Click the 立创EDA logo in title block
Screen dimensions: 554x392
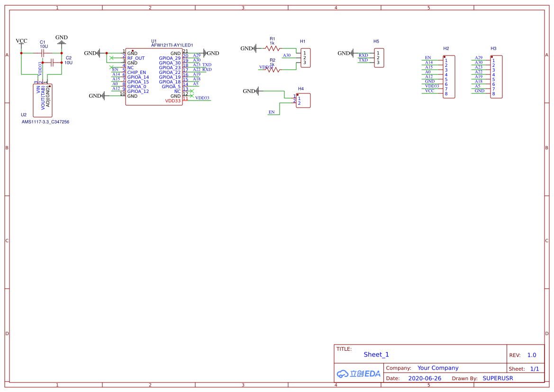[359, 374]
